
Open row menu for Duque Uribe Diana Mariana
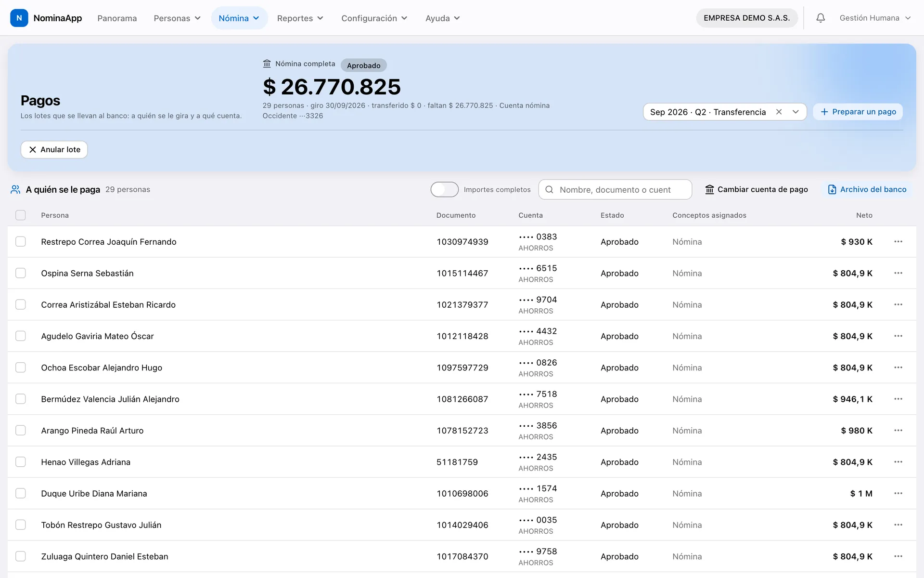[898, 493]
